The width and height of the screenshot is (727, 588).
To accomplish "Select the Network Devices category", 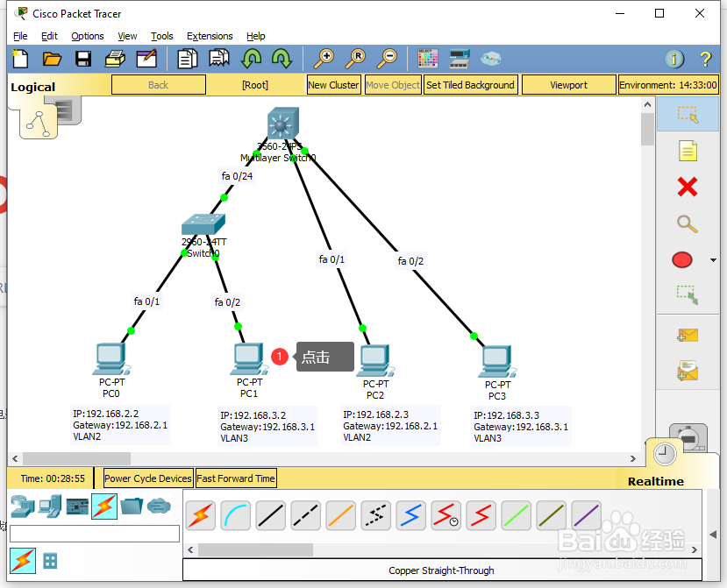I will click(x=23, y=507).
